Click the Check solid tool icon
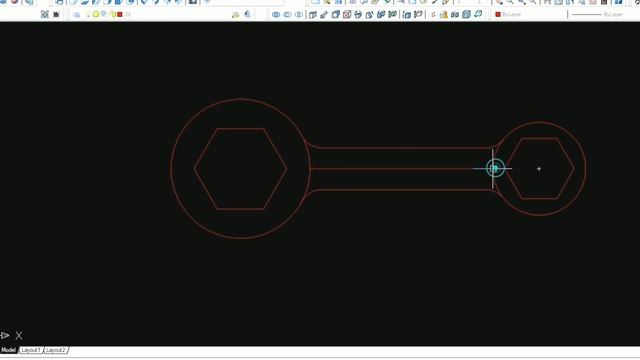Image resolution: width=640 pixels, height=360 pixels. tap(478, 15)
